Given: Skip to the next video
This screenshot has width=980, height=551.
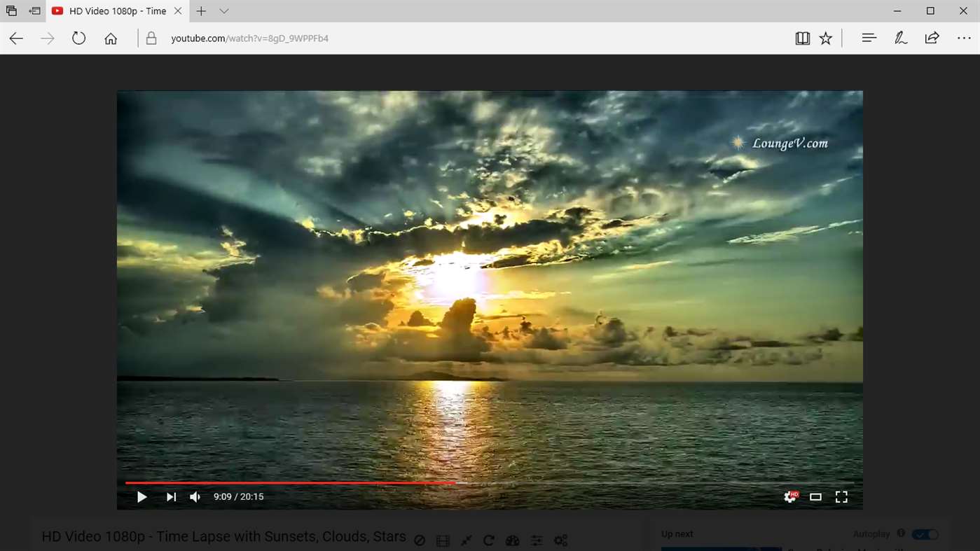Looking at the screenshot, I should click(x=171, y=497).
